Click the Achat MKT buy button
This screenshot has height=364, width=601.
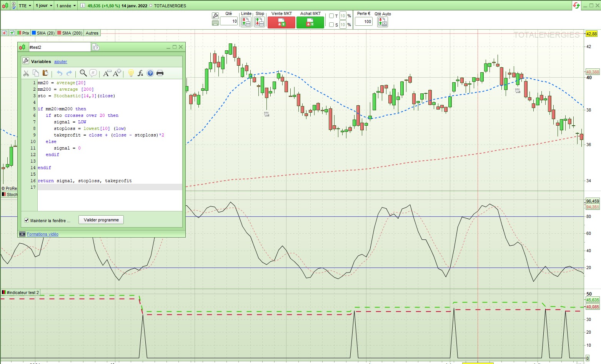(310, 22)
